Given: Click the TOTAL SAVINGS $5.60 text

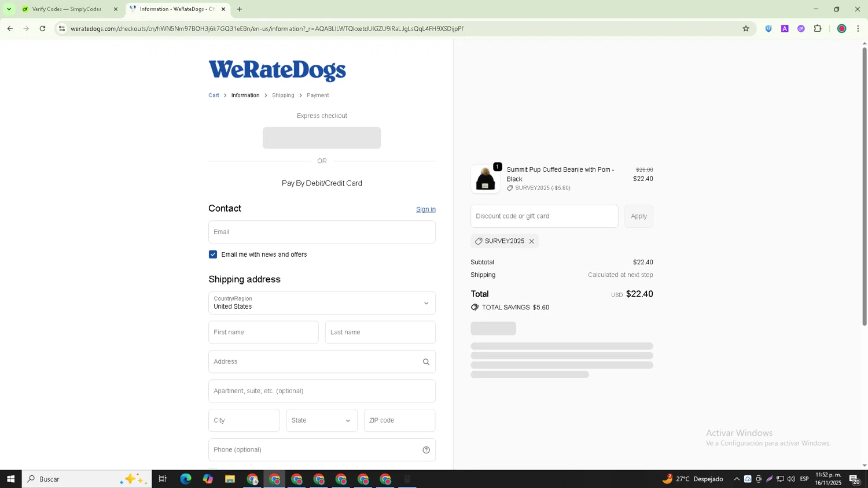Looking at the screenshot, I should coord(516,308).
